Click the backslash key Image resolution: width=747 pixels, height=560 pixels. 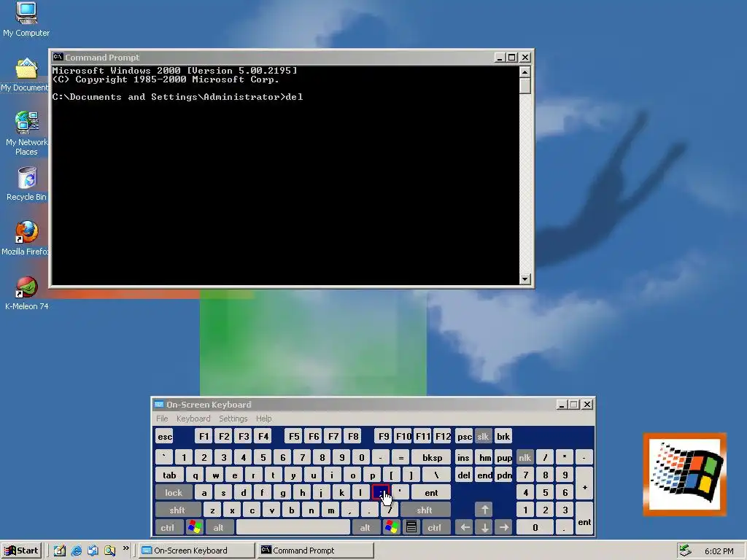point(436,475)
